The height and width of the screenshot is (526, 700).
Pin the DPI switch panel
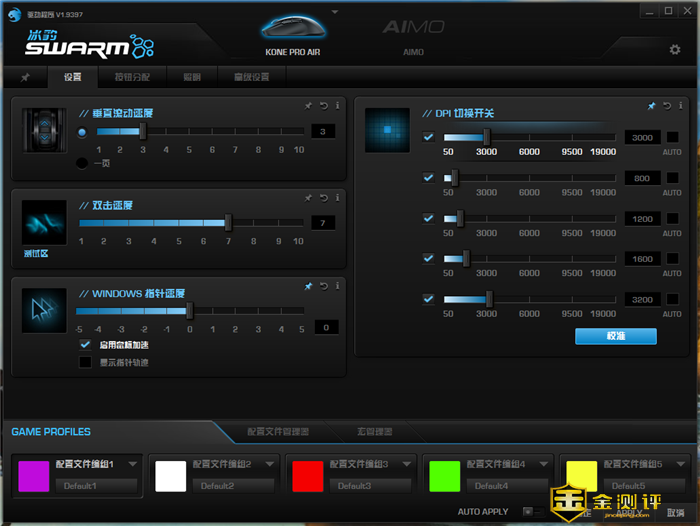tap(652, 105)
